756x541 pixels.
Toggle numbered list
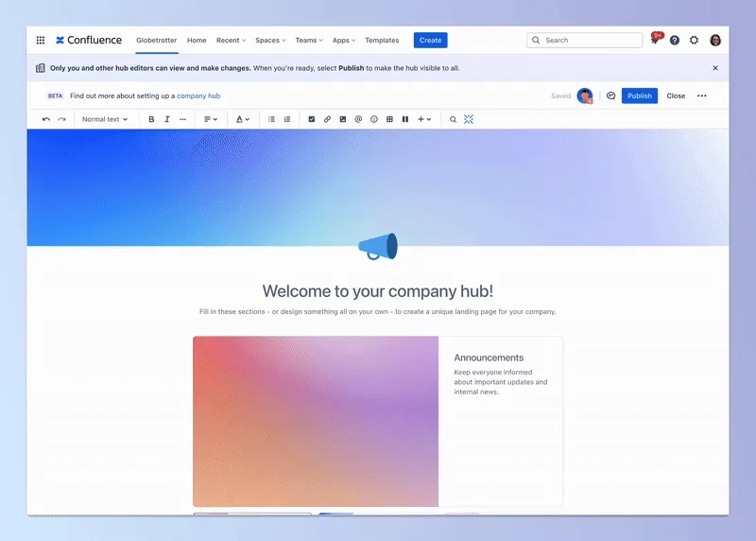point(287,119)
